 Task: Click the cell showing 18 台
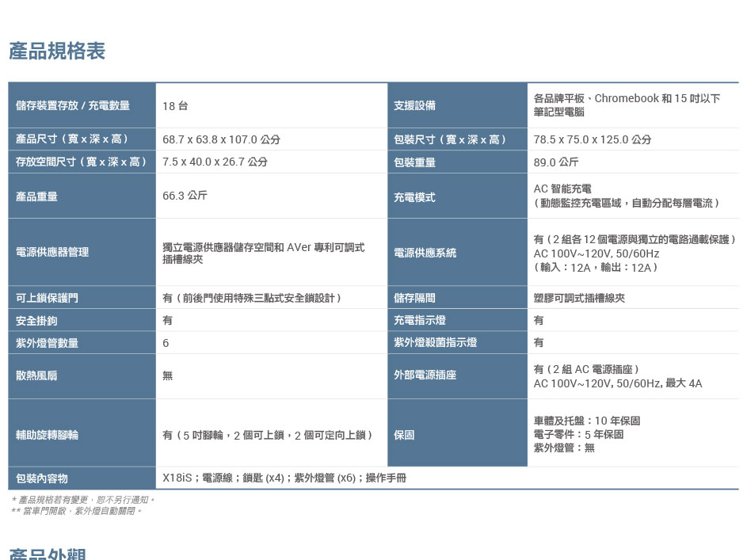[x=174, y=105]
